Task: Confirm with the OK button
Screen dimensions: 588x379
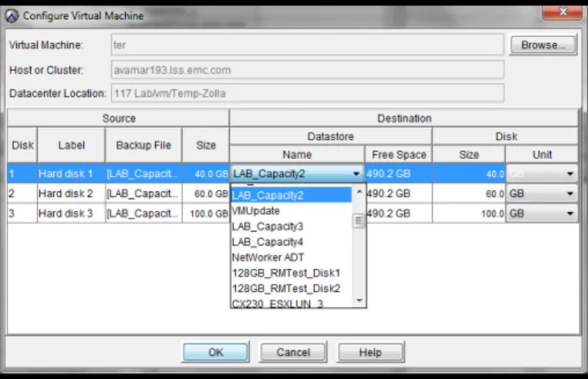Action: pyautogui.click(x=215, y=352)
